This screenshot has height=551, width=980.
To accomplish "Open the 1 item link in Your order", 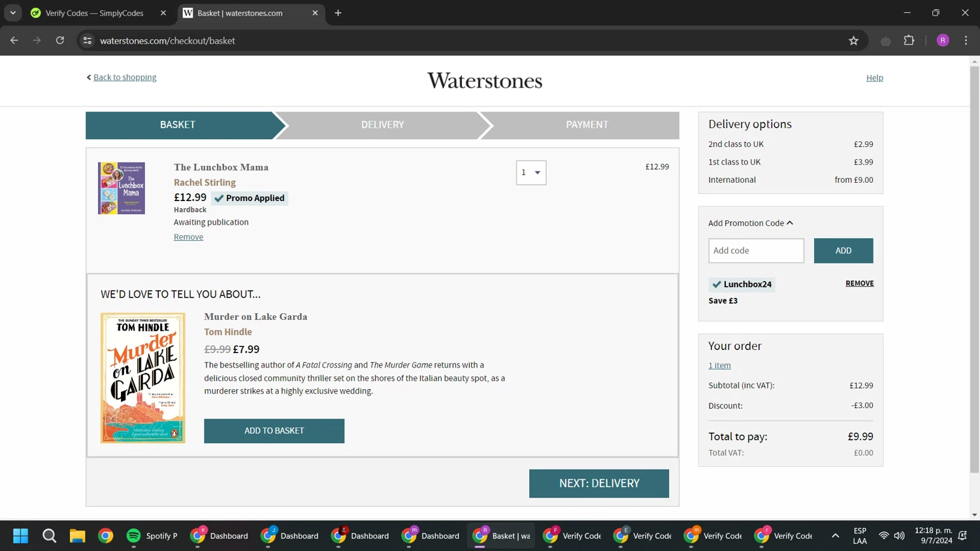I will point(719,366).
